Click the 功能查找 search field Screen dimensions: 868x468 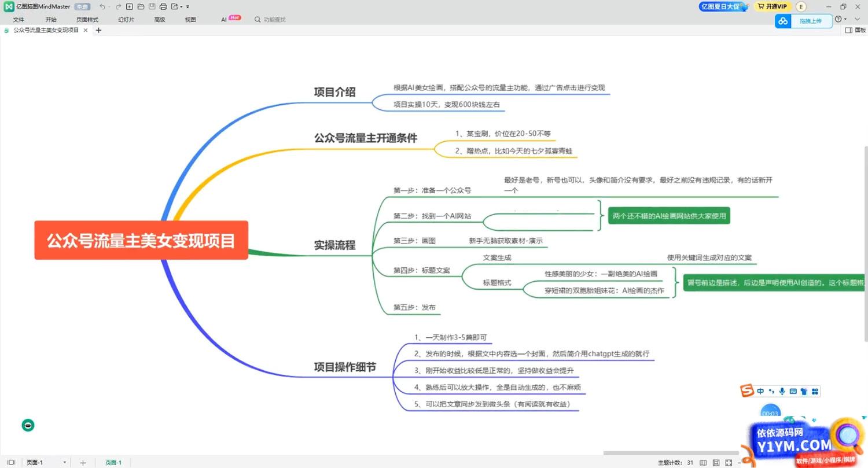(x=271, y=20)
